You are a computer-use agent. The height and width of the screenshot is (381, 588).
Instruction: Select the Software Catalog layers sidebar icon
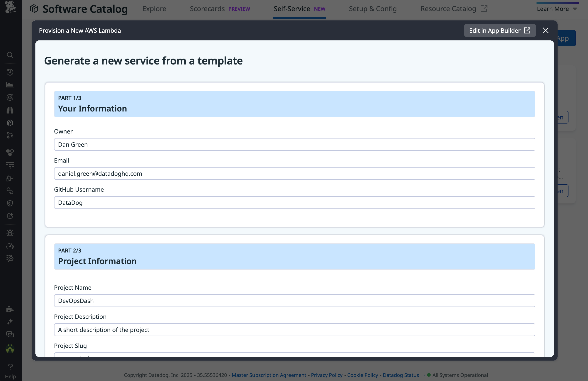pos(10,123)
